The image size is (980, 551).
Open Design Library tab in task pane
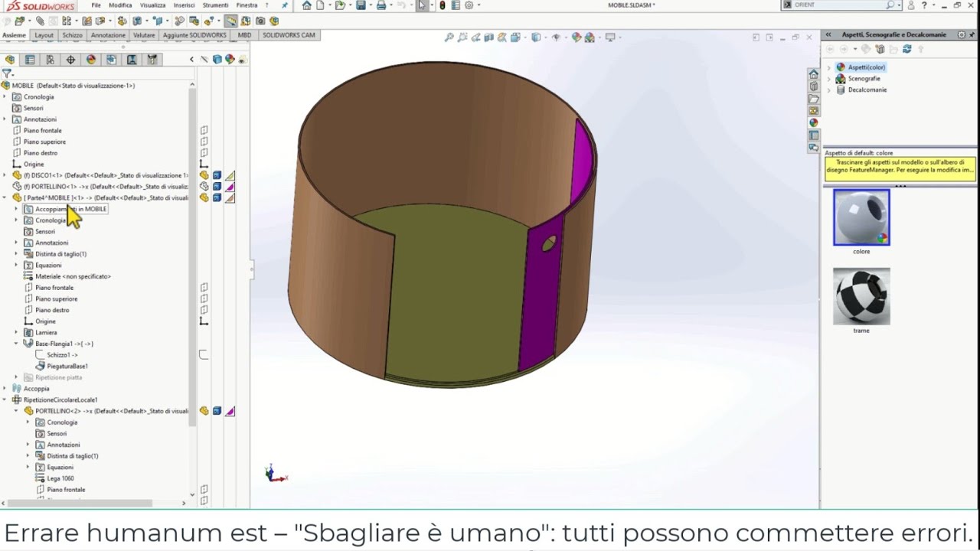813,86
